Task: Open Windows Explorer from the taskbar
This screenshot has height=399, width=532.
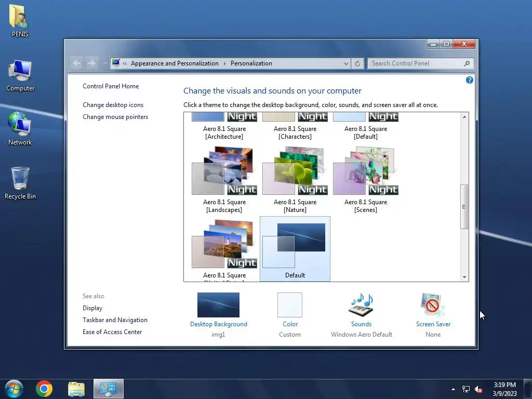Action: click(76, 389)
